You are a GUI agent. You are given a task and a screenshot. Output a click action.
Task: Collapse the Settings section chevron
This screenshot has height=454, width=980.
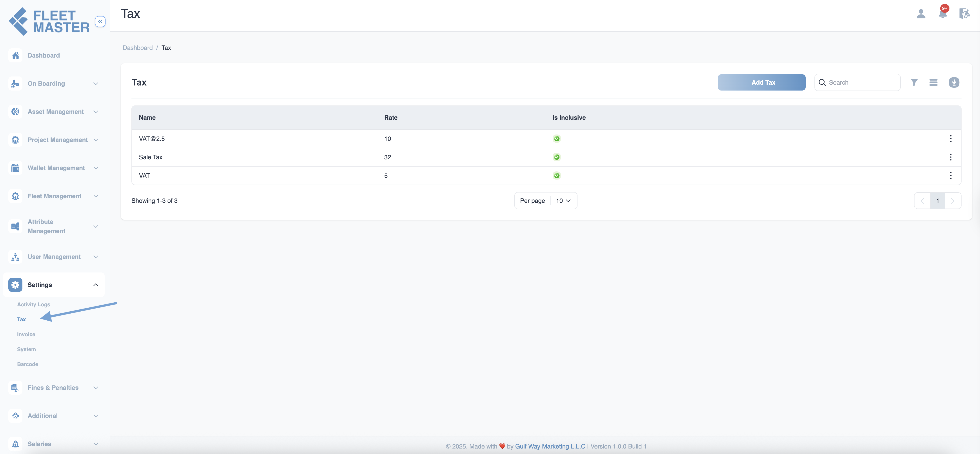coord(96,285)
